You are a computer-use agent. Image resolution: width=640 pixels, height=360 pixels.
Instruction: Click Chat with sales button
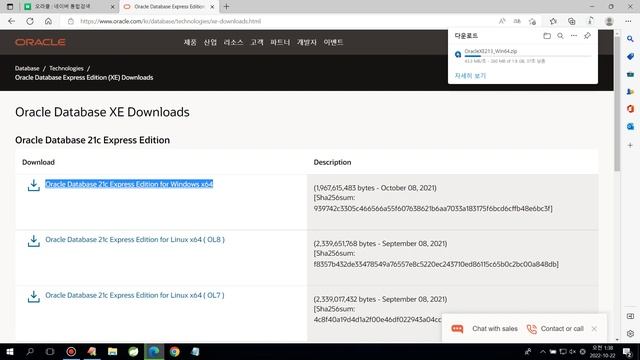(485, 329)
